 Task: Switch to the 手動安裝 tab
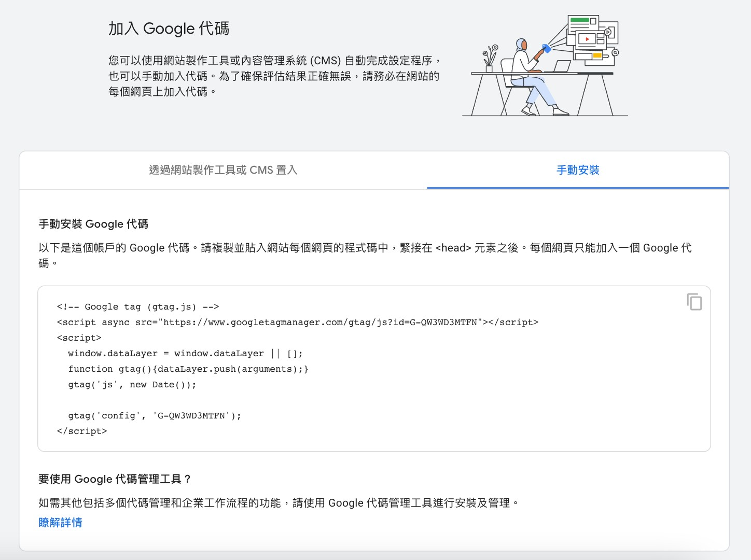click(x=578, y=170)
